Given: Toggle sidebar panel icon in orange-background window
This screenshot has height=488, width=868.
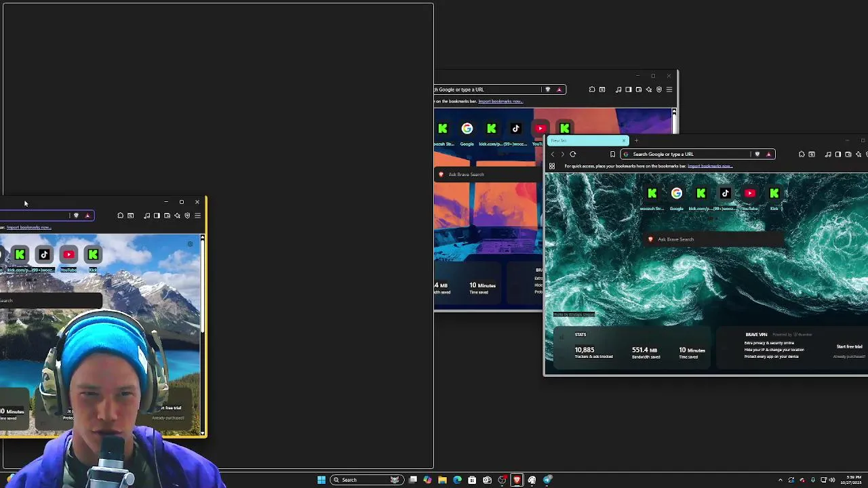Looking at the screenshot, I should coord(629,89).
